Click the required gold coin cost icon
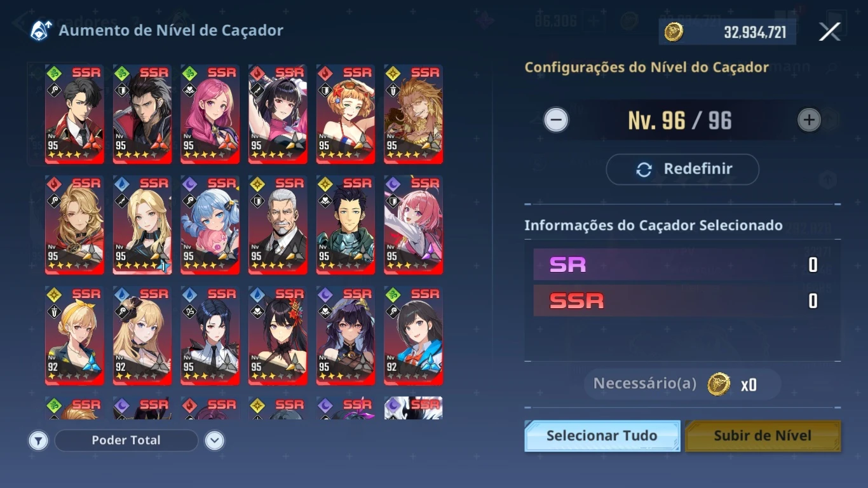868x488 pixels. [719, 384]
